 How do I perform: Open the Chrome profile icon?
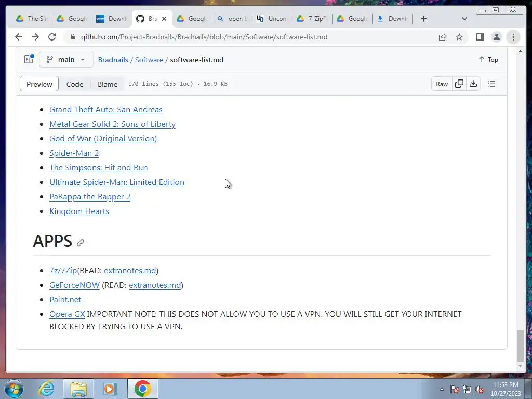[x=496, y=37]
